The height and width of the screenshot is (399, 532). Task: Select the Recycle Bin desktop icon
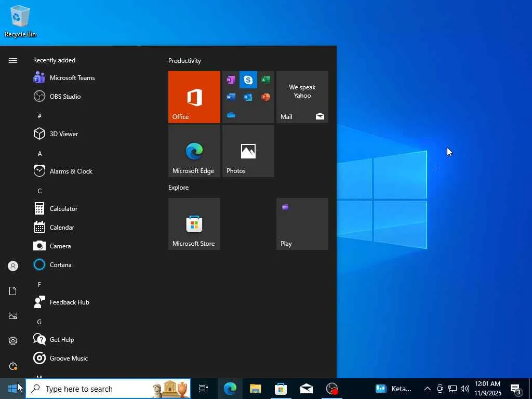[20, 21]
